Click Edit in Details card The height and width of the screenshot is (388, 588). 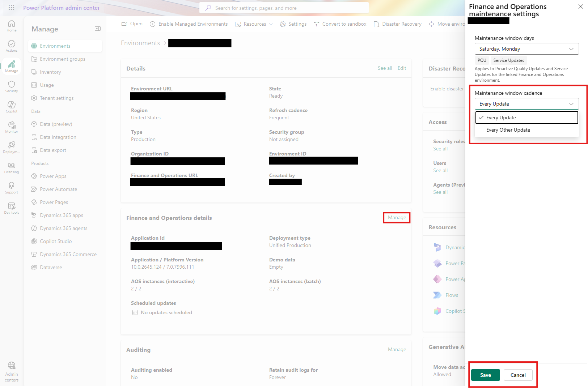tap(402, 68)
